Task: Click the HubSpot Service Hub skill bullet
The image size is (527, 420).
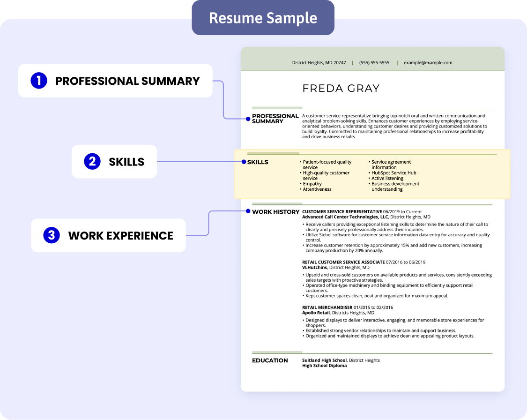Action: 393,172
